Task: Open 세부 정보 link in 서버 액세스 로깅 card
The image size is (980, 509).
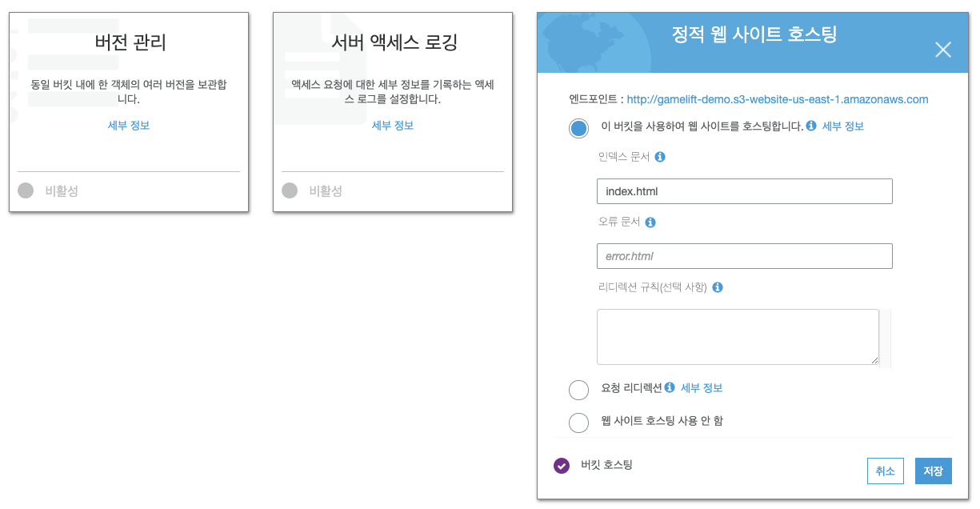Action: (x=393, y=126)
